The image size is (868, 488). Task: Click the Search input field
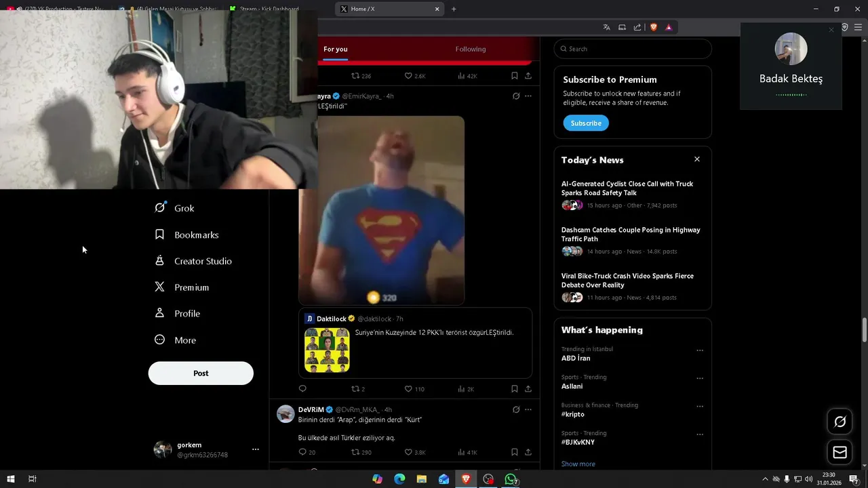tap(633, 49)
